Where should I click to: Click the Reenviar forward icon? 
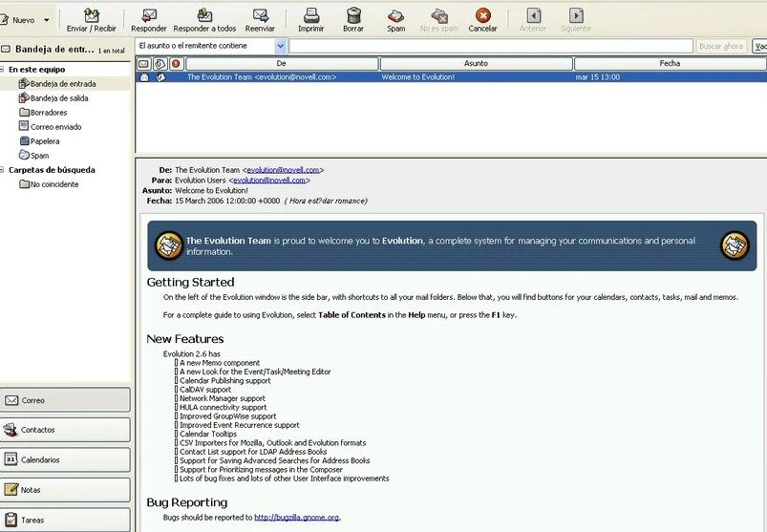pyautogui.click(x=260, y=15)
